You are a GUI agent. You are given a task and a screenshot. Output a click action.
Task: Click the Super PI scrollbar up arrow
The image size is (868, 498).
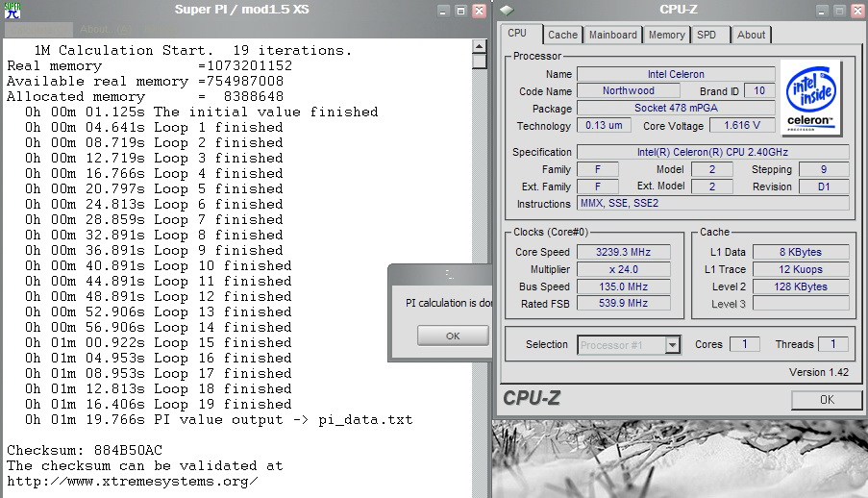click(x=480, y=46)
